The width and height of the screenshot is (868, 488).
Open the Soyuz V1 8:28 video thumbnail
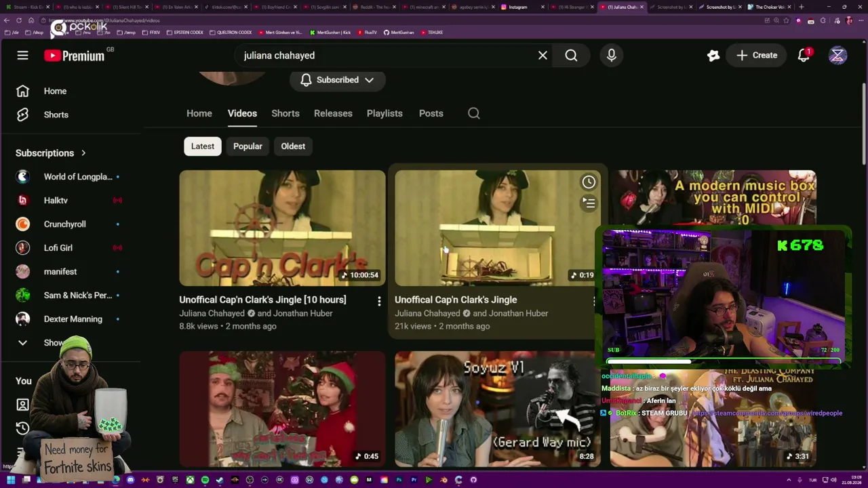coord(497,409)
